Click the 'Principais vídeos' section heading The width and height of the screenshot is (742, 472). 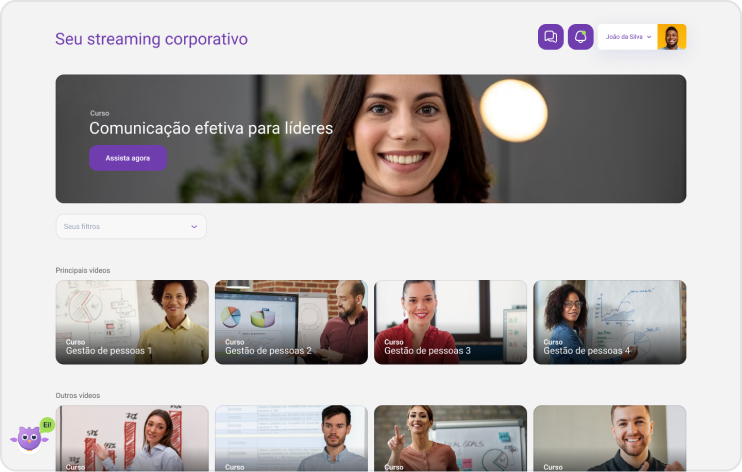click(83, 270)
